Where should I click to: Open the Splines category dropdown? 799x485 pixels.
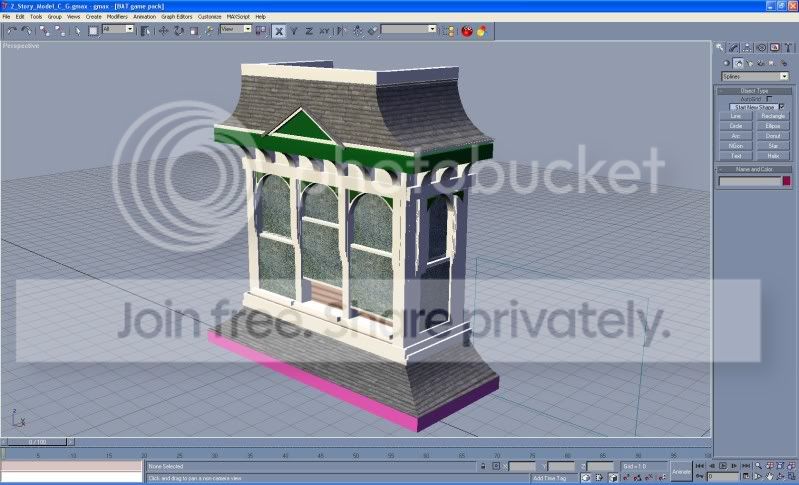pos(755,76)
